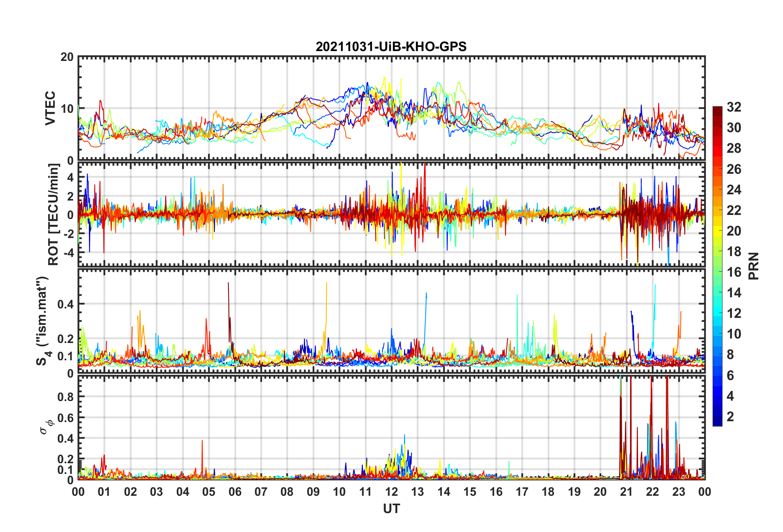Select PRN colorbar tick label "2"
This screenshot has width=783, height=532.
tap(730, 417)
